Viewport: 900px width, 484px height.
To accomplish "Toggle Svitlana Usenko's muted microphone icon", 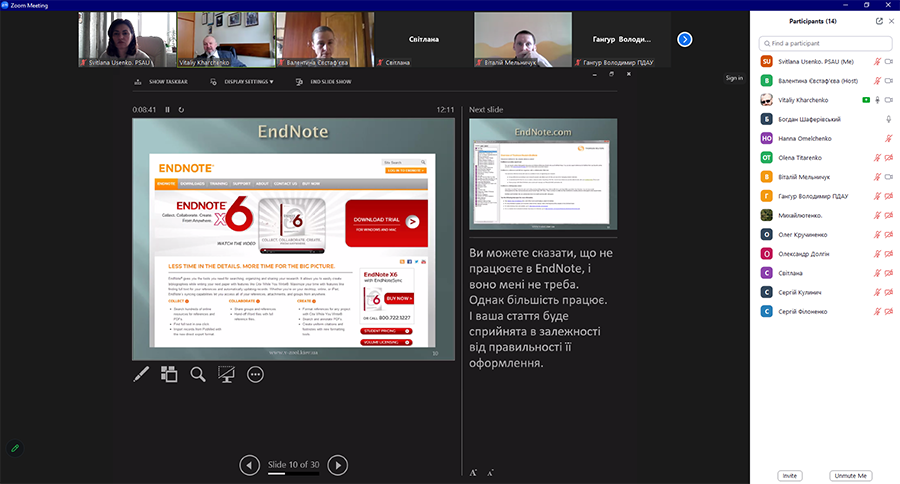I will 877,61.
